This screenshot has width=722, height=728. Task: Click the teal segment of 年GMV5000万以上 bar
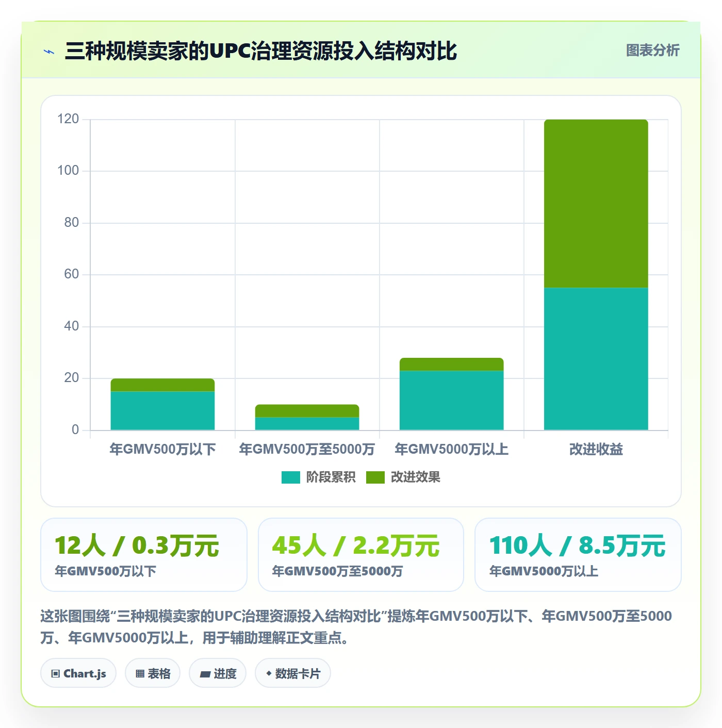click(452, 401)
